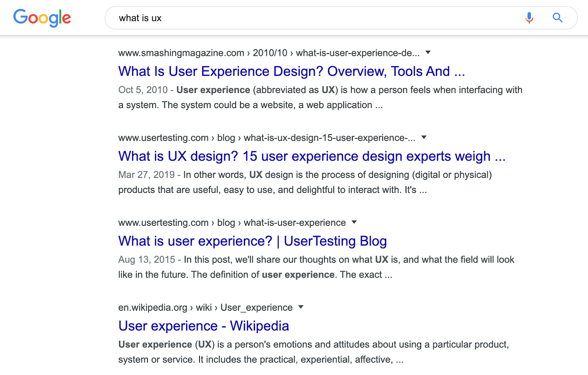Click the Google logo
The image size is (588, 375).
pos(42,18)
